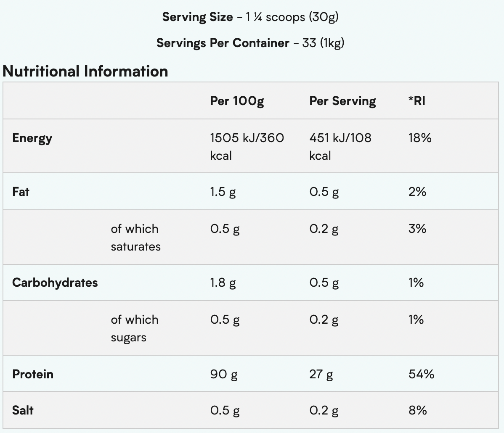Click the Servings Per Container line
This screenshot has width=504, height=433.
click(250, 43)
